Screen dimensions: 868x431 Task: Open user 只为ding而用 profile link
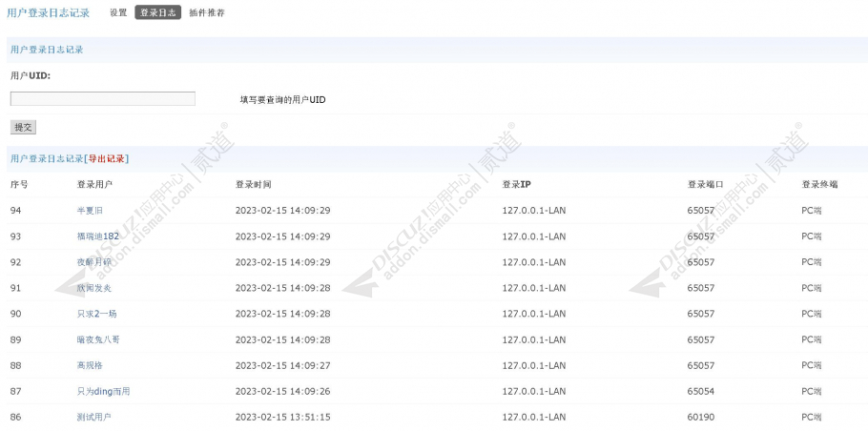pos(104,391)
